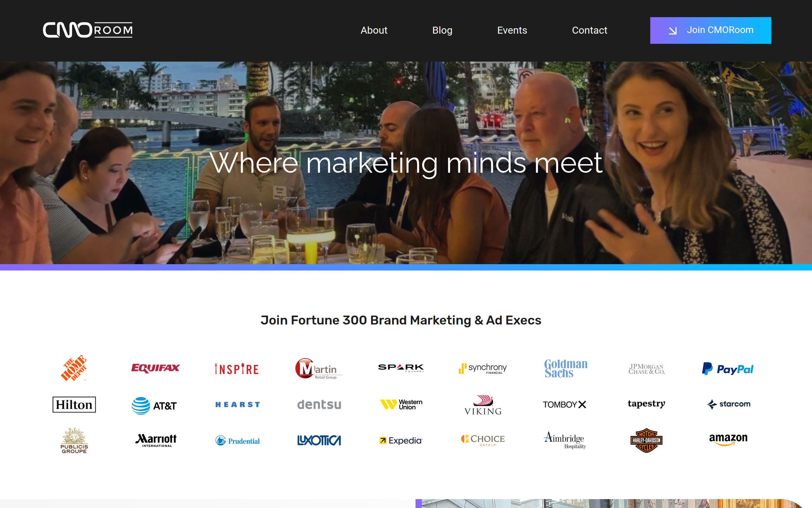Click the 'Join Fortune 300 Brand Marketing & Ad Execs' heading
This screenshot has width=812, height=508.
(x=401, y=320)
